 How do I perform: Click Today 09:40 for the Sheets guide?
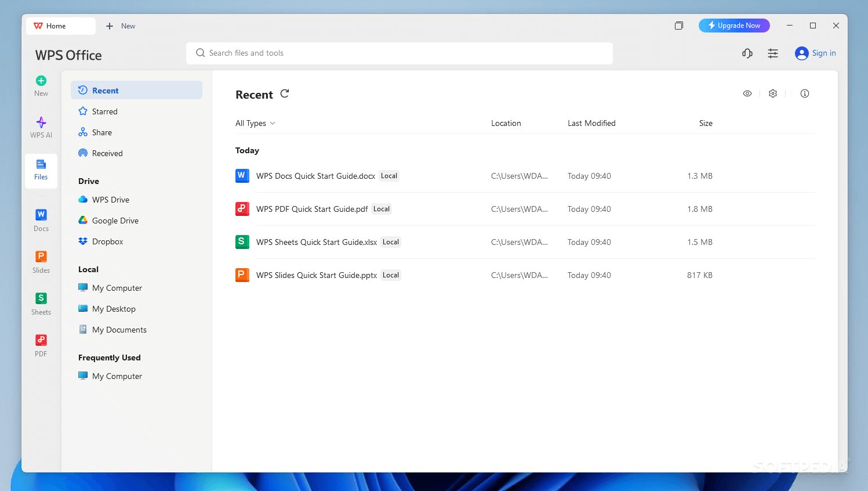click(x=589, y=242)
